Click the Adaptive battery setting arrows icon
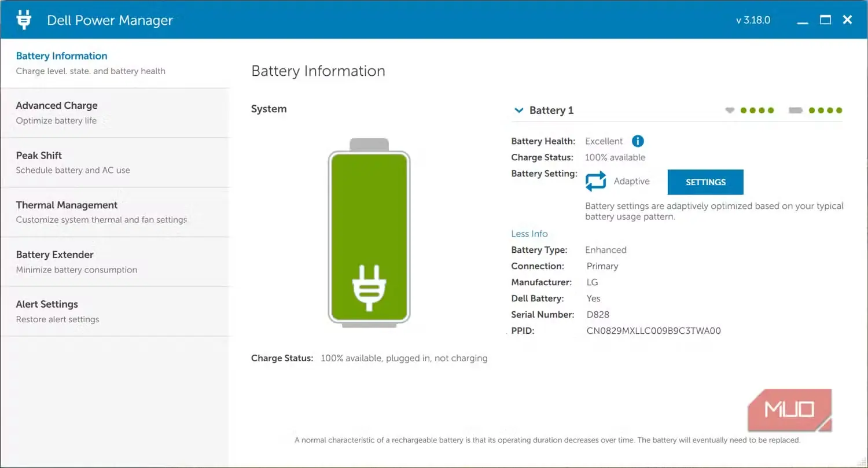Screen dimensions: 868x468 pos(595,181)
